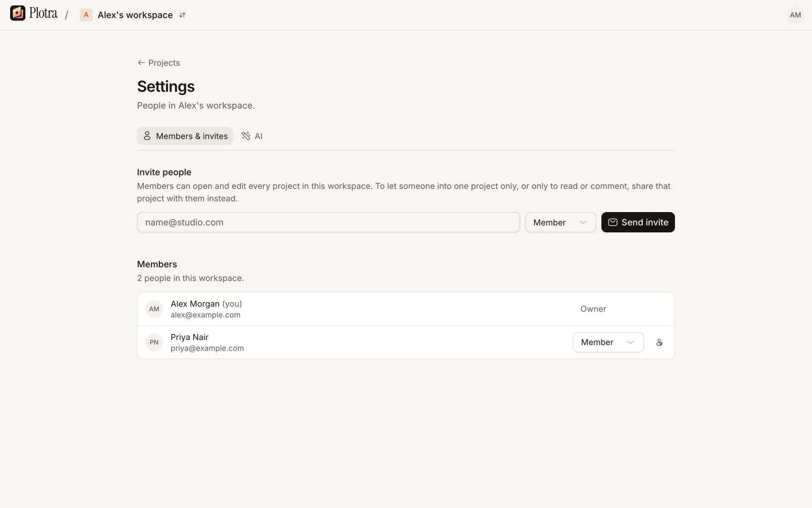Open the workspace switcher arrows icon
The width and height of the screenshot is (812, 508).
coord(182,15)
